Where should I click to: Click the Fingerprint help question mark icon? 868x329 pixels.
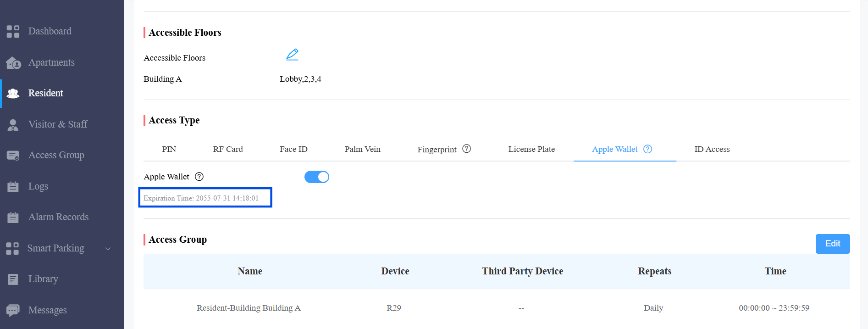tap(466, 149)
